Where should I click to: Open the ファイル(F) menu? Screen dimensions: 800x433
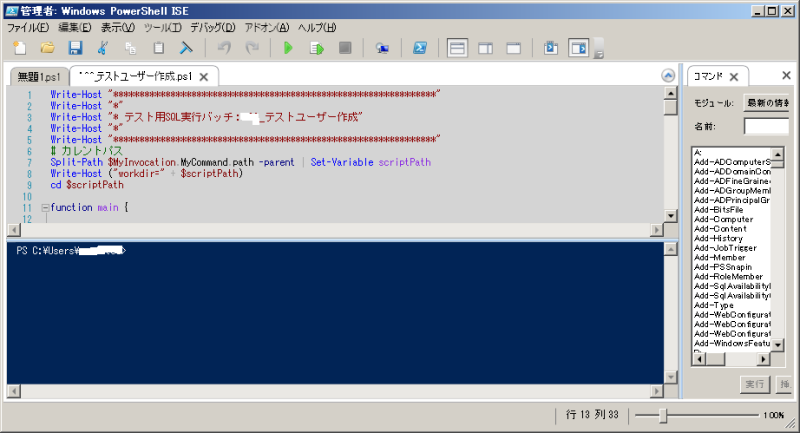[x=28, y=28]
